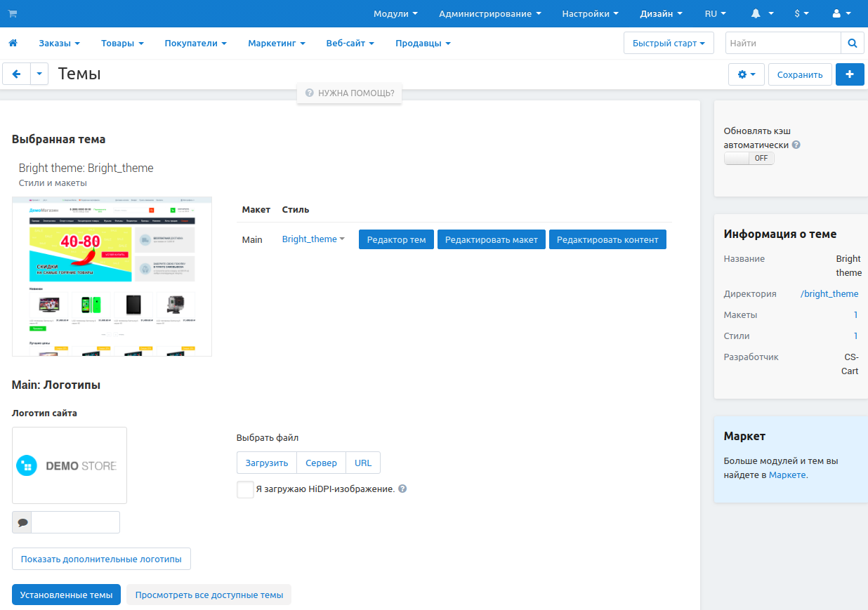Click the shopping cart storefront icon

coord(13,13)
